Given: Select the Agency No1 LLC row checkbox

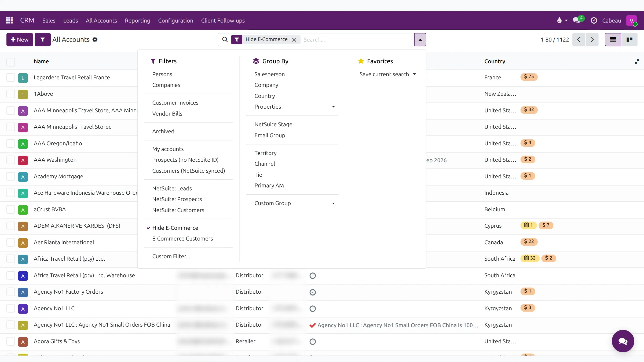Looking at the screenshot, I should (x=11, y=309).
